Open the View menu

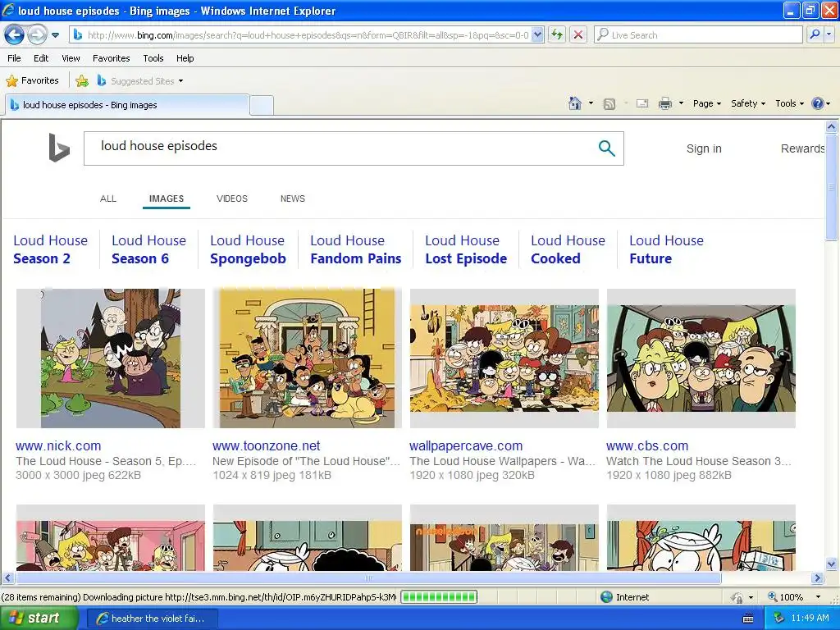click(x=71, y=58)
